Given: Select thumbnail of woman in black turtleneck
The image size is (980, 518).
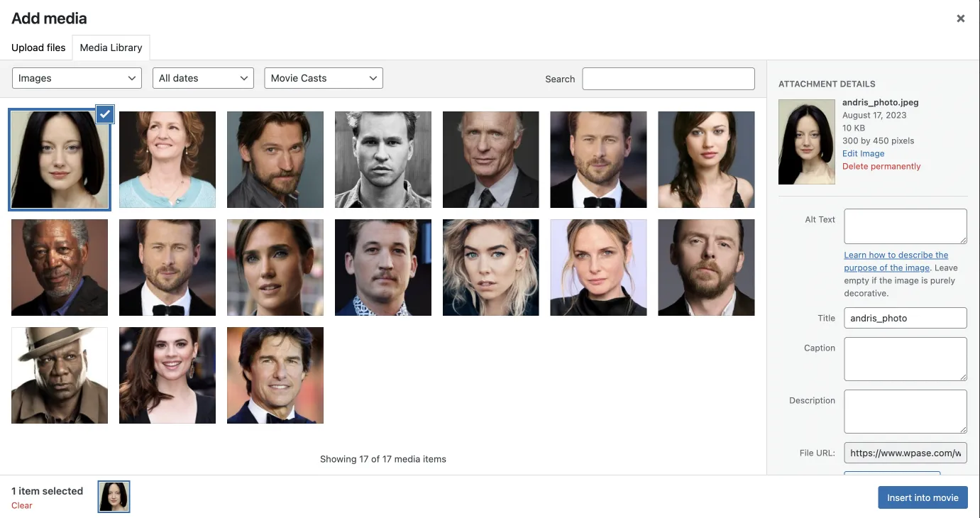Looking at the screenshot, I should point(599,268).
